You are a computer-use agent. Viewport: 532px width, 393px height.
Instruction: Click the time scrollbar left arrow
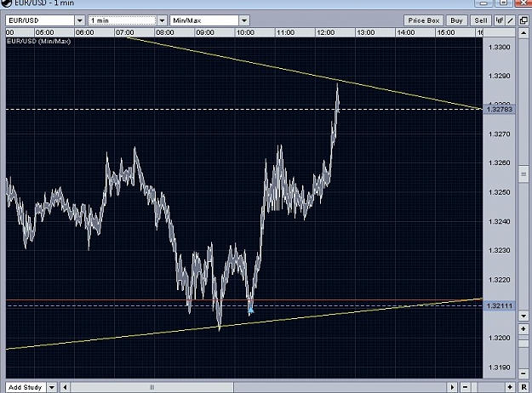click(66, 387)
